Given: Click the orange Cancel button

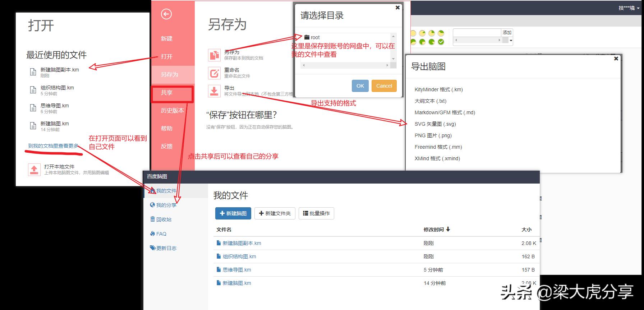Looking at the screenshot, I should coord(384,86).
